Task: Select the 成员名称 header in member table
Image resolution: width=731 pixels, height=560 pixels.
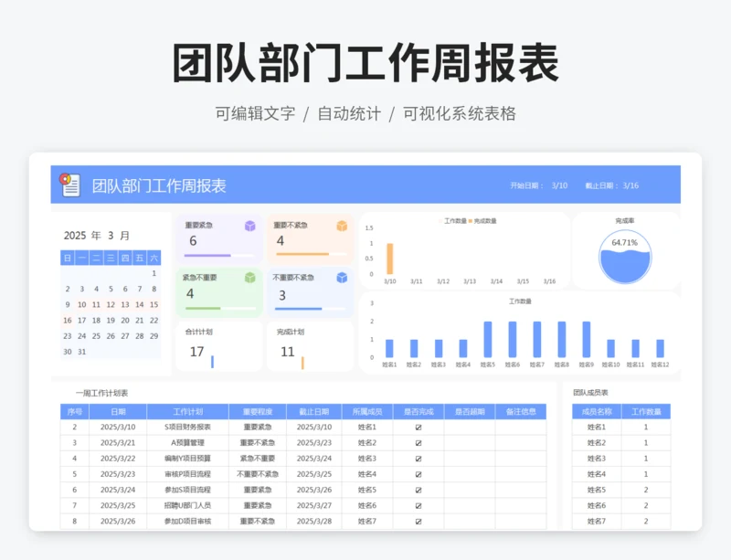Action: click(597, 412)
